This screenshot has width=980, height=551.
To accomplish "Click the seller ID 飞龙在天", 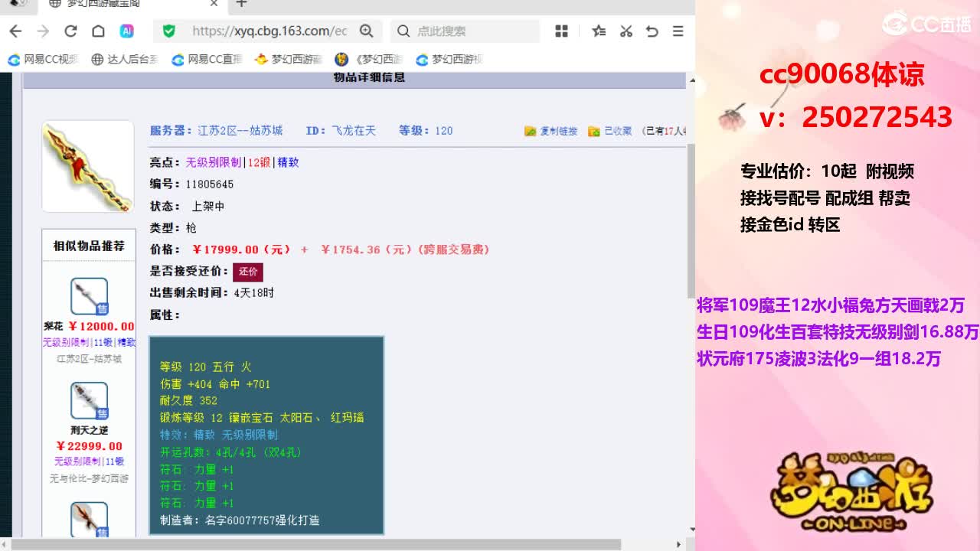I will [x=354, y=131].
